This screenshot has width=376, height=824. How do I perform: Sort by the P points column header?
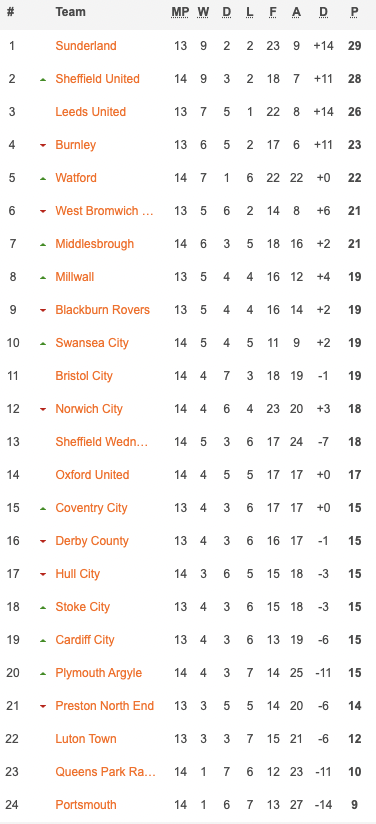coord(354,12)
